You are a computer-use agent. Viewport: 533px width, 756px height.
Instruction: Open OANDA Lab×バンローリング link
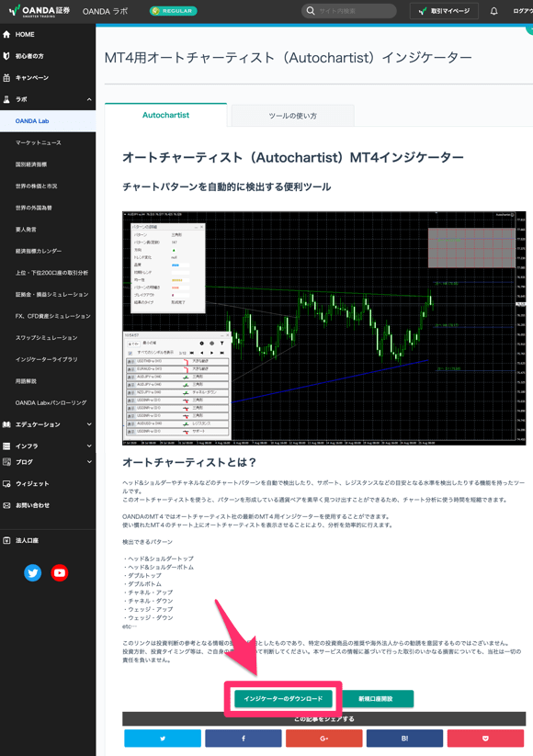[51, 402]
